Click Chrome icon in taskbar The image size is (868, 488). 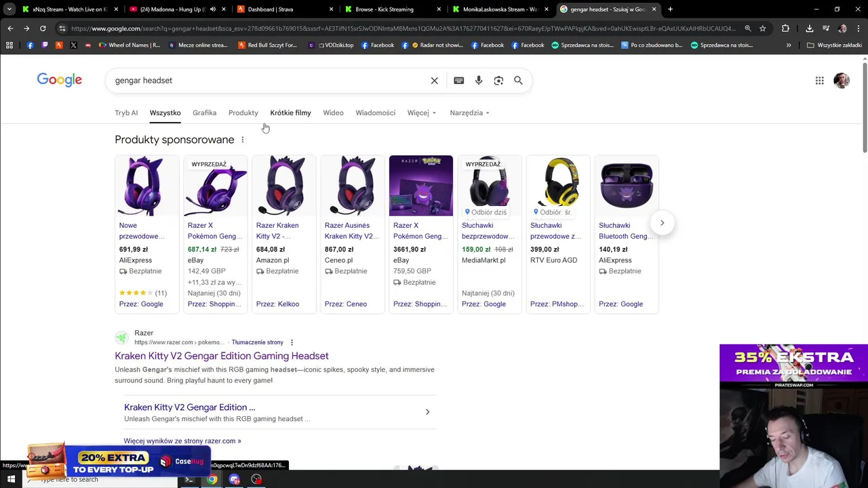point(212,479)
